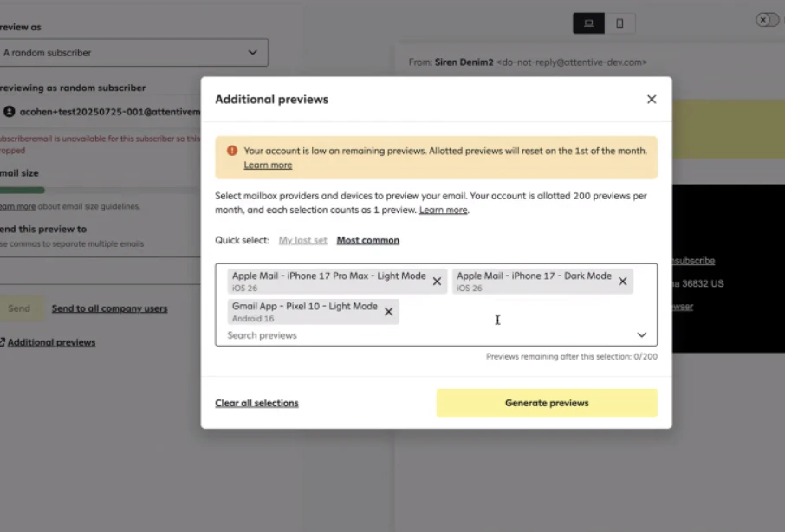785x532 pixels.
Task: Toggle the switch in the top right corner
Action: tap(768, 20)
